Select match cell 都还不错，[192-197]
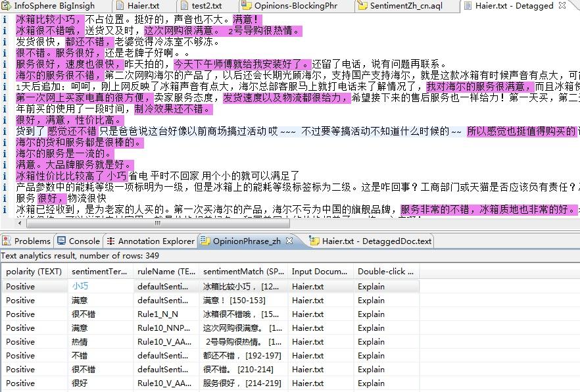 click(x=242, y=355)
